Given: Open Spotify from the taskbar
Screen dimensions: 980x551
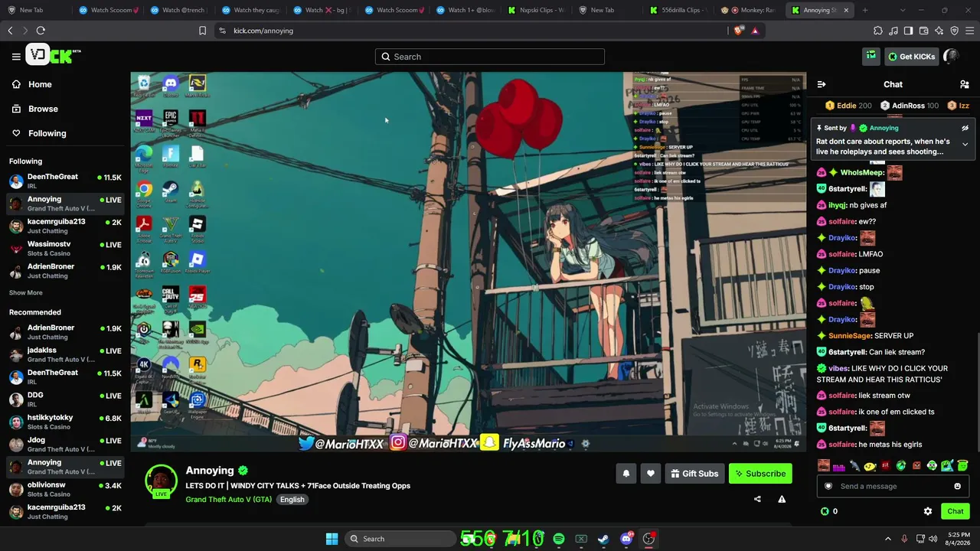Looking at the screenshot, I should coord(559,539).
